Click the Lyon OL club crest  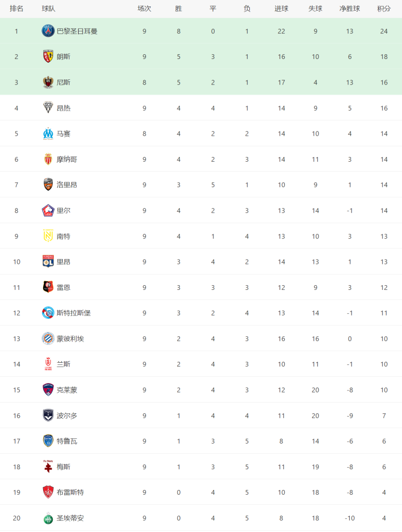pos(48,262)
